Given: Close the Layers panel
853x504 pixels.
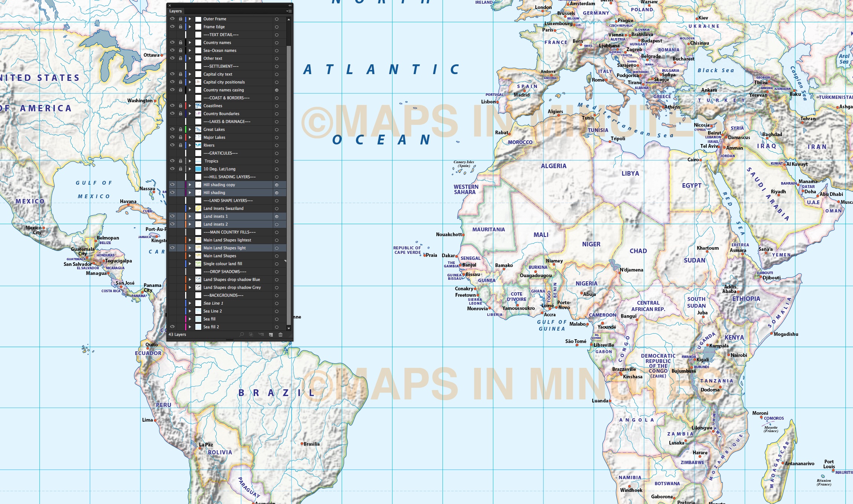Looking at the screenshot, I should (x=169, y=5).
